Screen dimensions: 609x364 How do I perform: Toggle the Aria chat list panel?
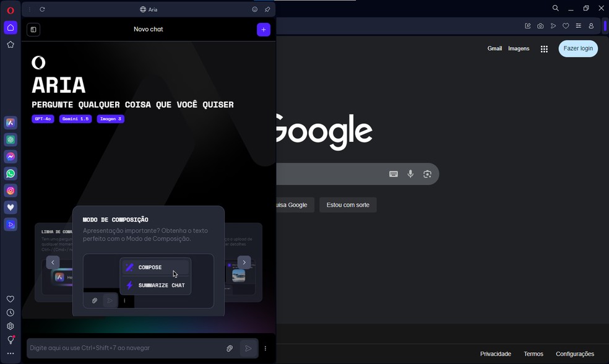pyautogui.click(x=33, y=29)
